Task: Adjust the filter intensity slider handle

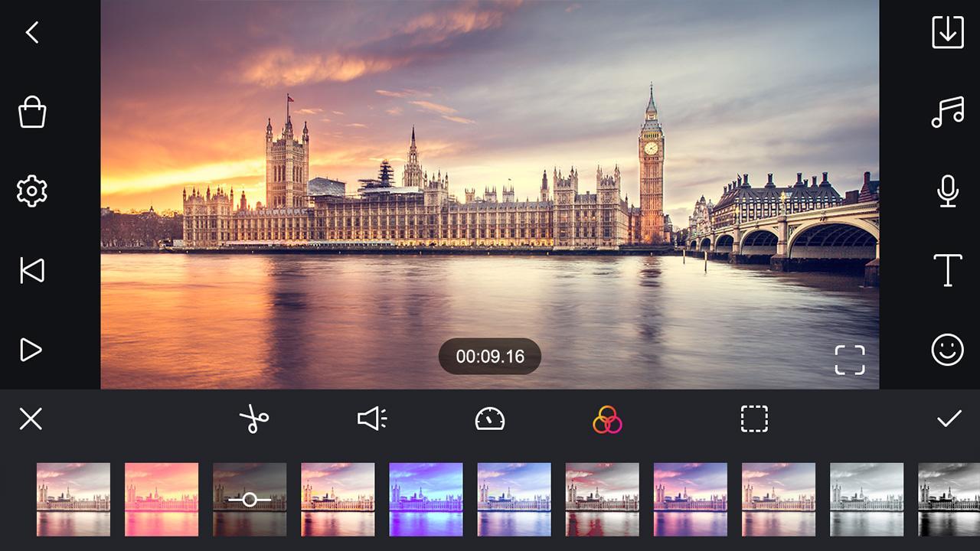Action: [x=250, y=500]
